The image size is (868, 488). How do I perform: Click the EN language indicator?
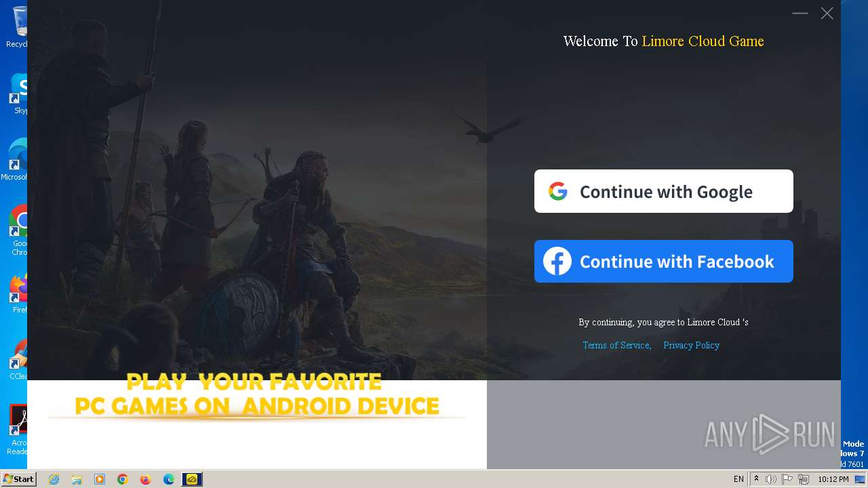738,479
